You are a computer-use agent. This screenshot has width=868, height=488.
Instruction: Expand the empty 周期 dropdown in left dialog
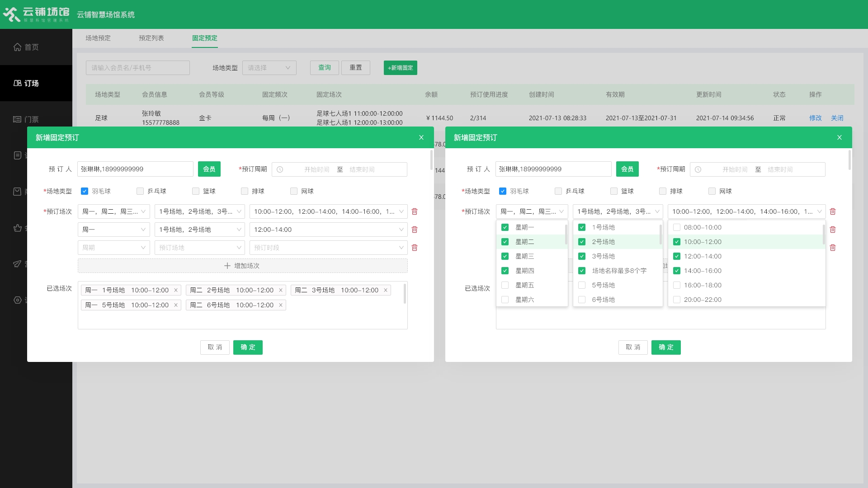click(x=113, y=248)
